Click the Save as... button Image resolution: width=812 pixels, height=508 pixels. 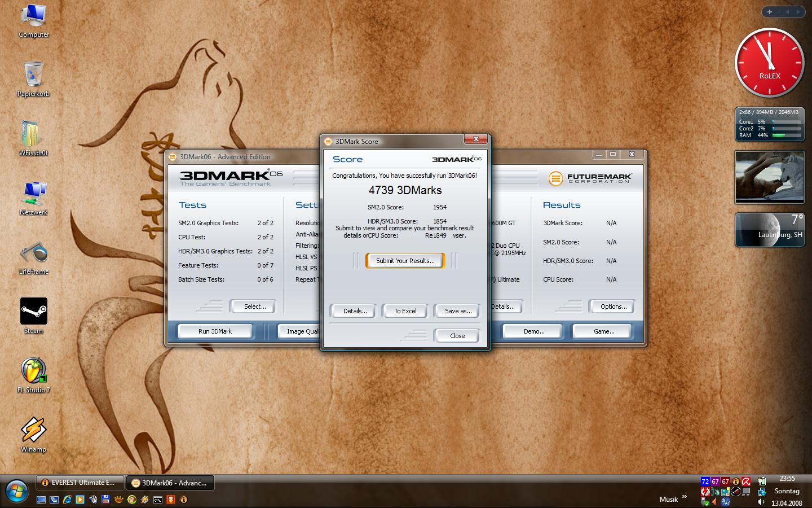(x=458, y=311)
